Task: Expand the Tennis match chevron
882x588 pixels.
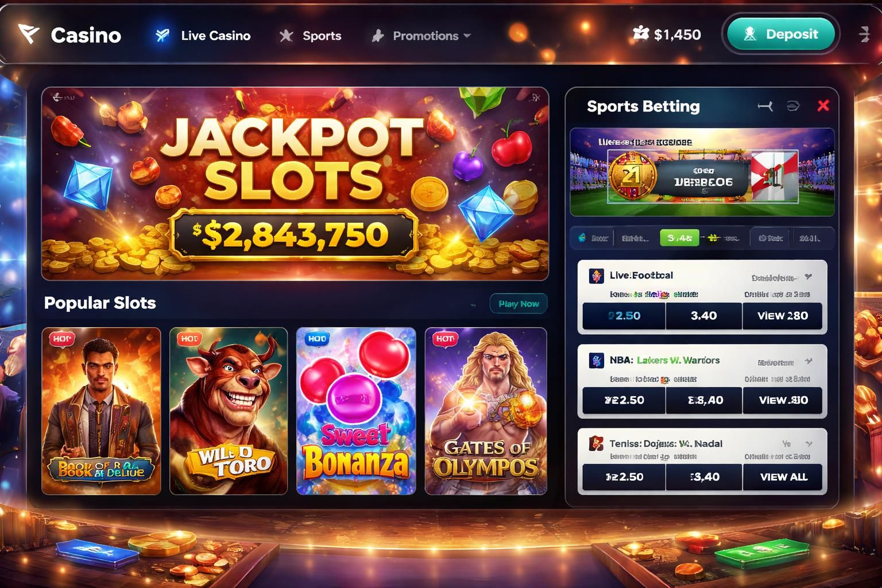Action: pos(808,444)
